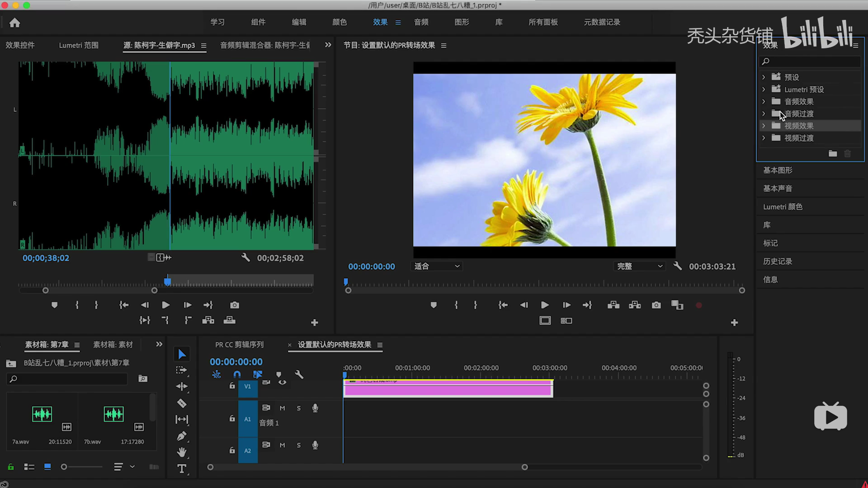This screenshot has width=868, height=488.
Task: Solo audio track A2
Action: click(x=298, y=445)
